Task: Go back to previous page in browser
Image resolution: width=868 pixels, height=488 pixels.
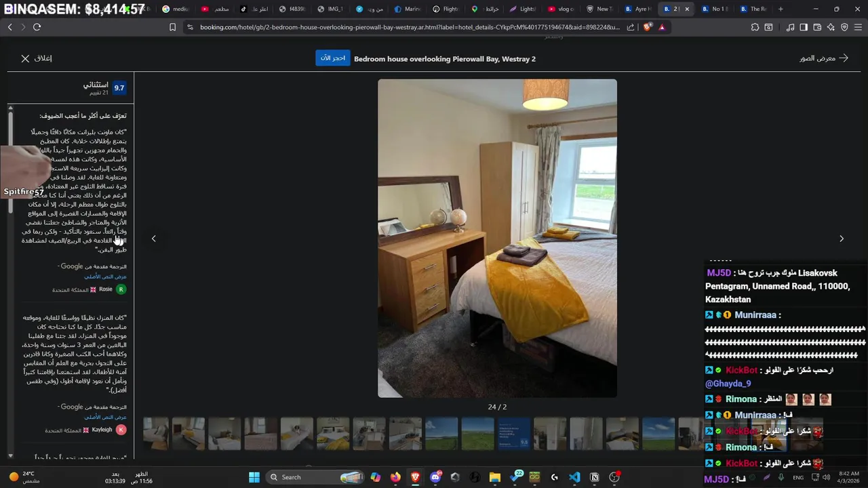Action: pos(10,27)
